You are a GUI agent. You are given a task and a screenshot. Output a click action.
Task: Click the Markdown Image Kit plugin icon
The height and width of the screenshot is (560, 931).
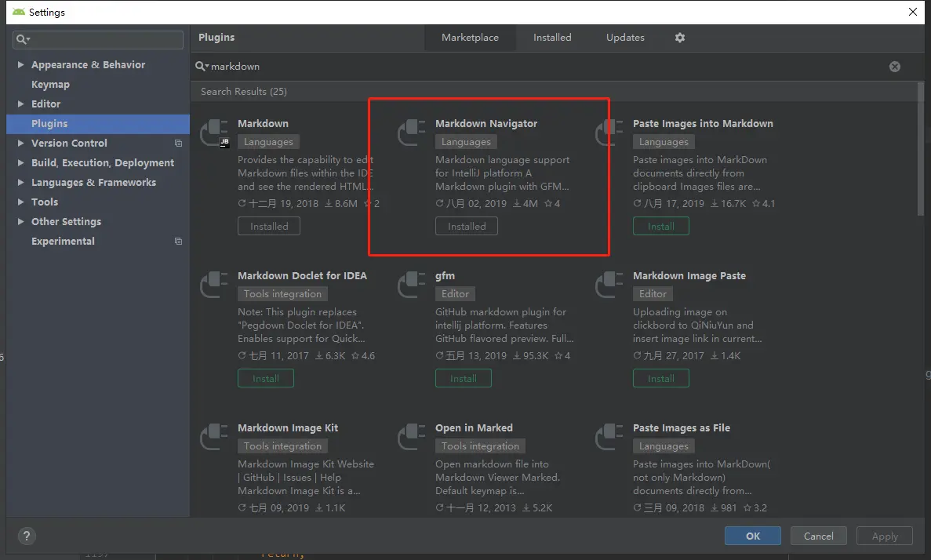click(x=214, y=437)
